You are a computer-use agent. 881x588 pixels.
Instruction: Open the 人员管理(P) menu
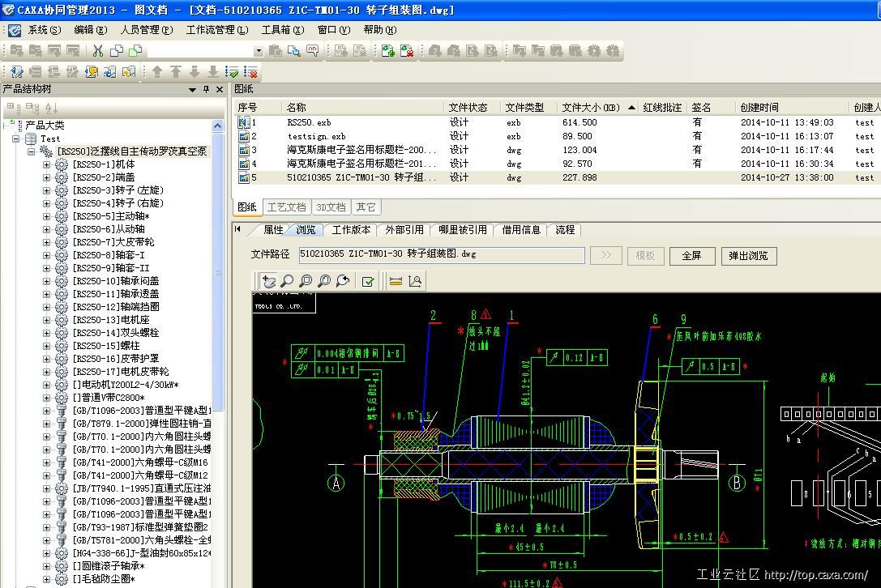coord(147,30)
